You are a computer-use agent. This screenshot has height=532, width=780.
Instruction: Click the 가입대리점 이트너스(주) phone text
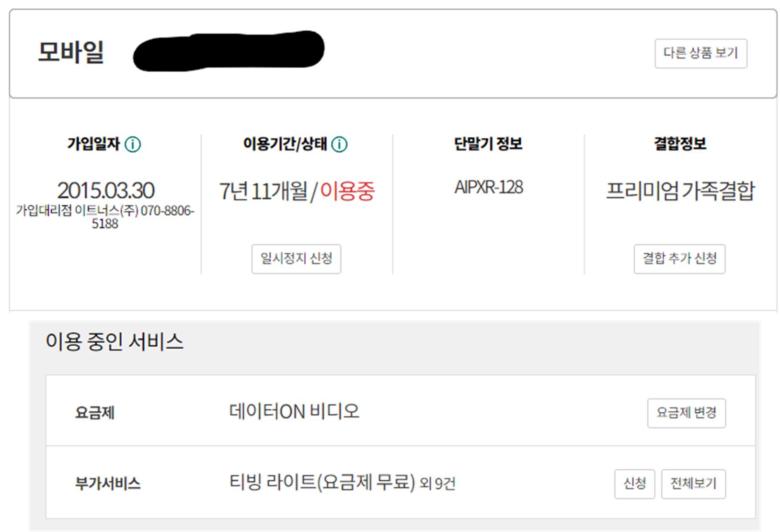coord(105,216)
